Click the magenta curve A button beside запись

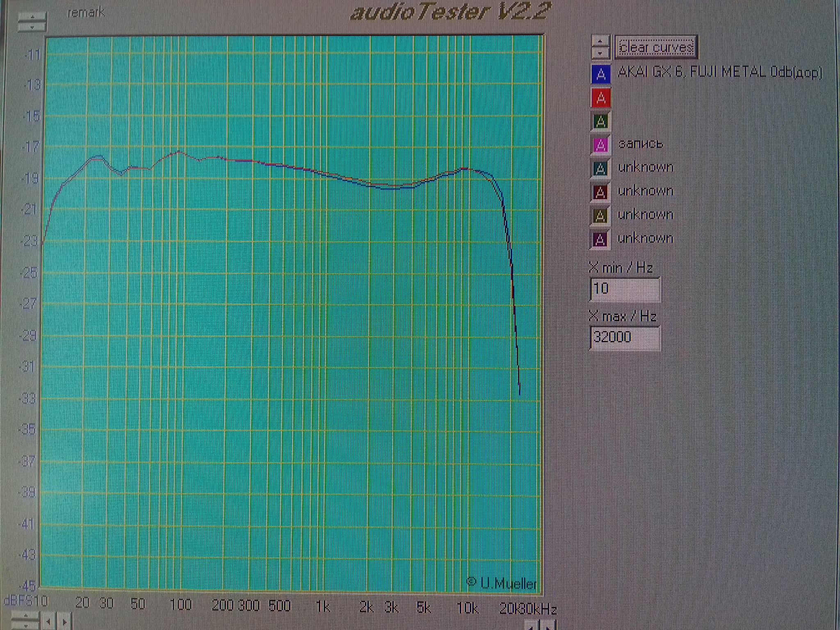point(600,145)
